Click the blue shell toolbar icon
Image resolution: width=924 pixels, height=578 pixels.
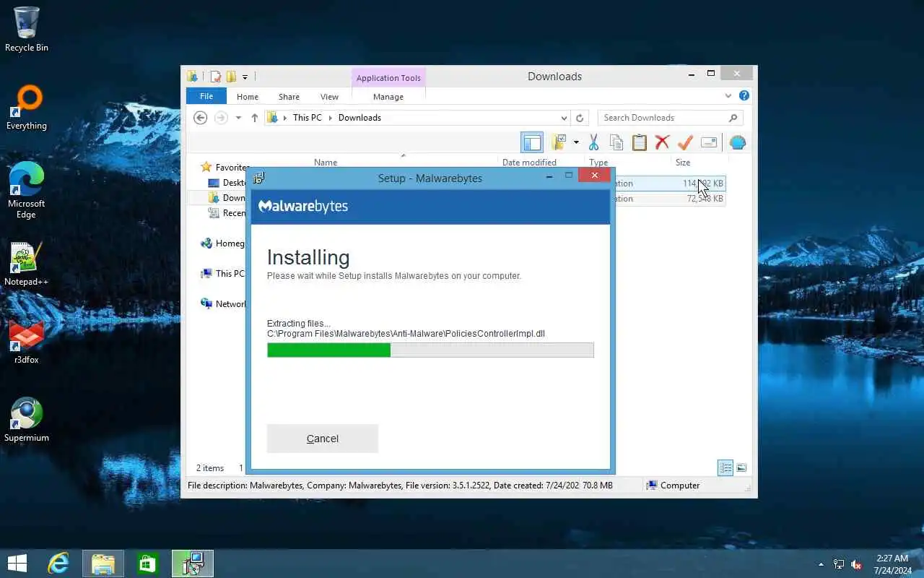point(737,142)
